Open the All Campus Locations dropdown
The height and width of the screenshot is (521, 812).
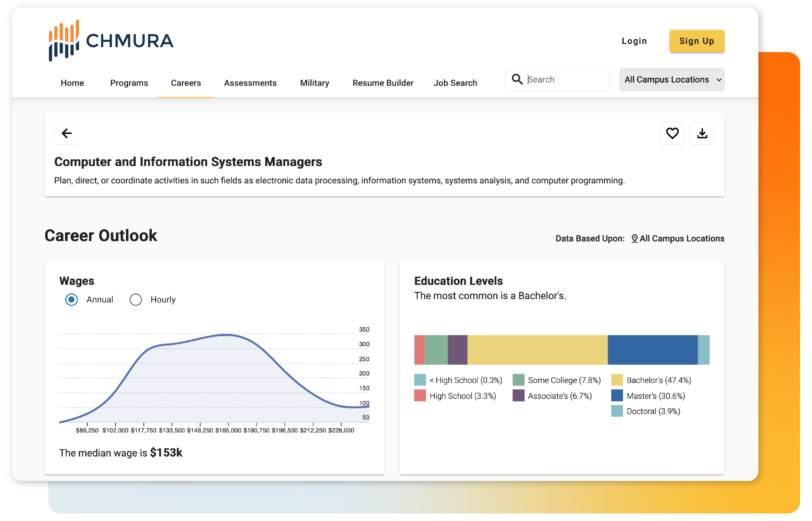coord(672,80)
